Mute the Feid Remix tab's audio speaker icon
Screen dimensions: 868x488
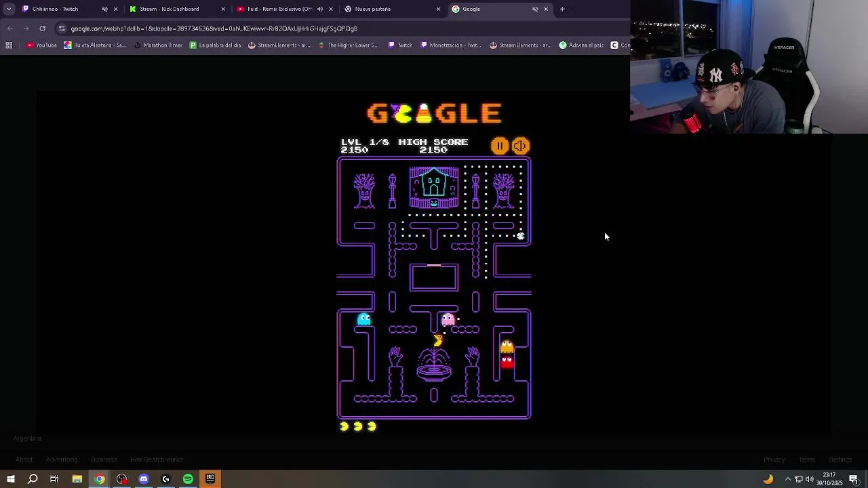coord(320,9)
